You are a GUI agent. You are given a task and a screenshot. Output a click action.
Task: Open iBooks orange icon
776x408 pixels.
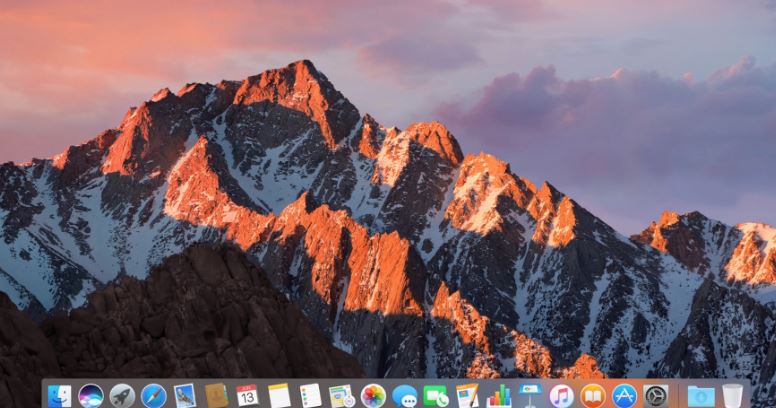click(593, 396)
